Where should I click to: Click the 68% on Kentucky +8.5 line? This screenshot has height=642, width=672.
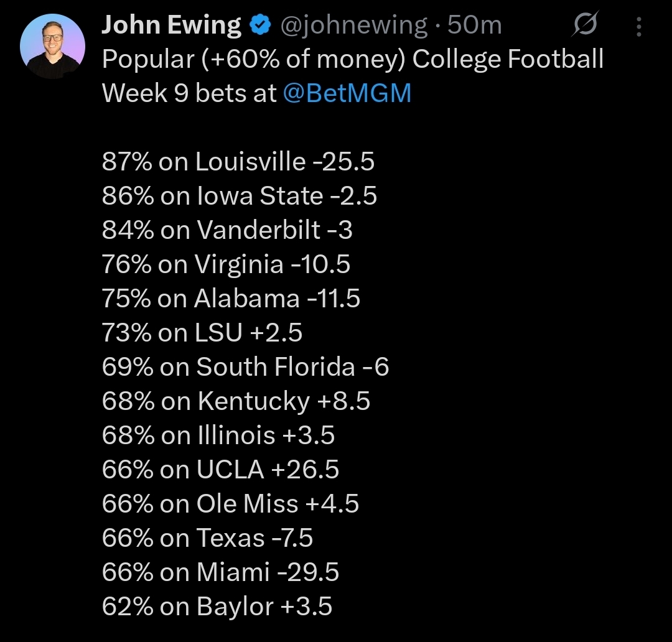click(x=236, y=401)
